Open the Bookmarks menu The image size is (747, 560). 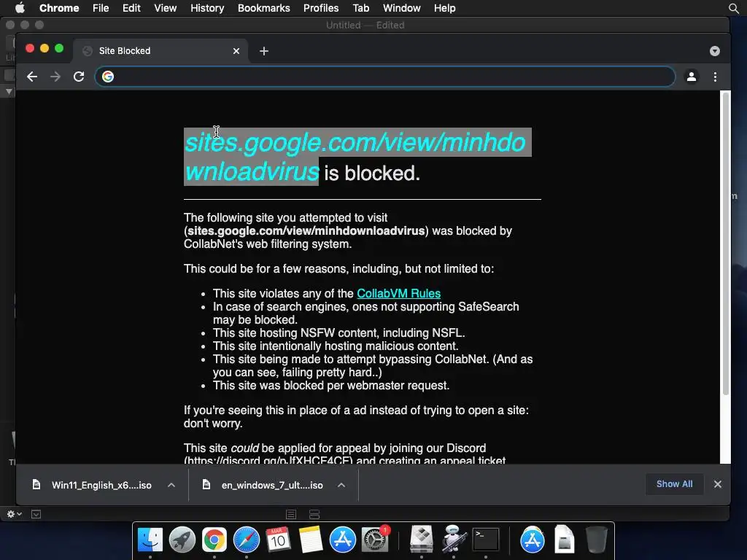(263, 8)
